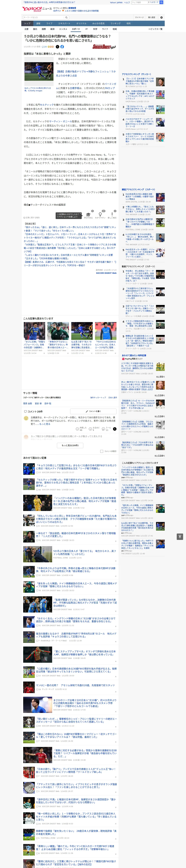This screenshot has height=868, width=186.
Task: Select the ランキング tab
Action: 115,23
